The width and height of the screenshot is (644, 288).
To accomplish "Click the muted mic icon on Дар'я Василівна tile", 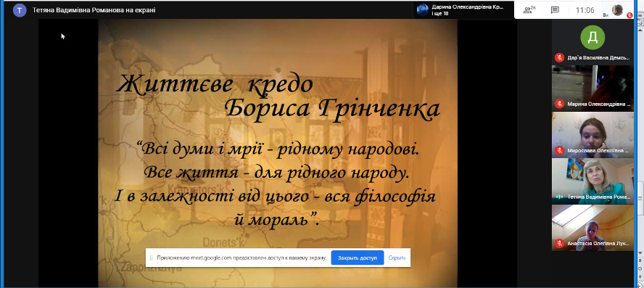I will pos(558,57).
